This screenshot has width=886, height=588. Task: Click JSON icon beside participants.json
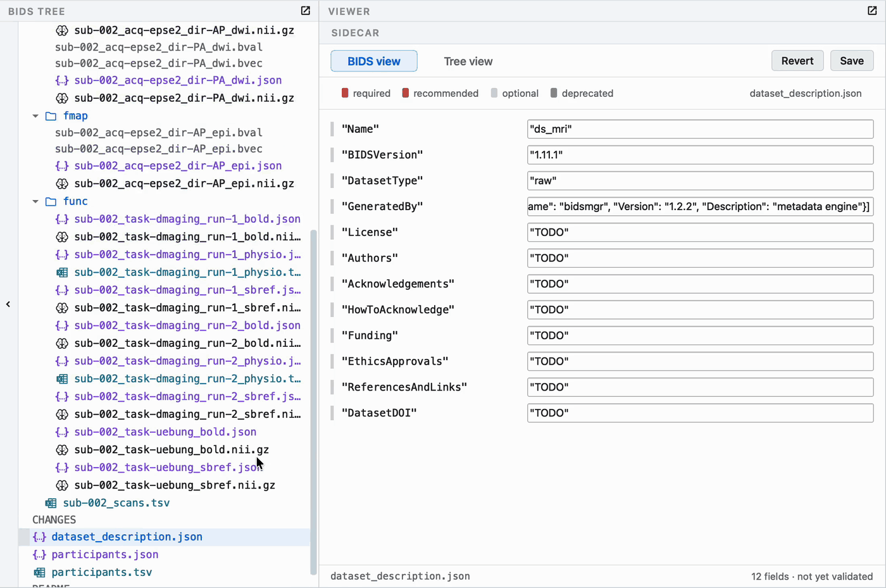(39, 554)
